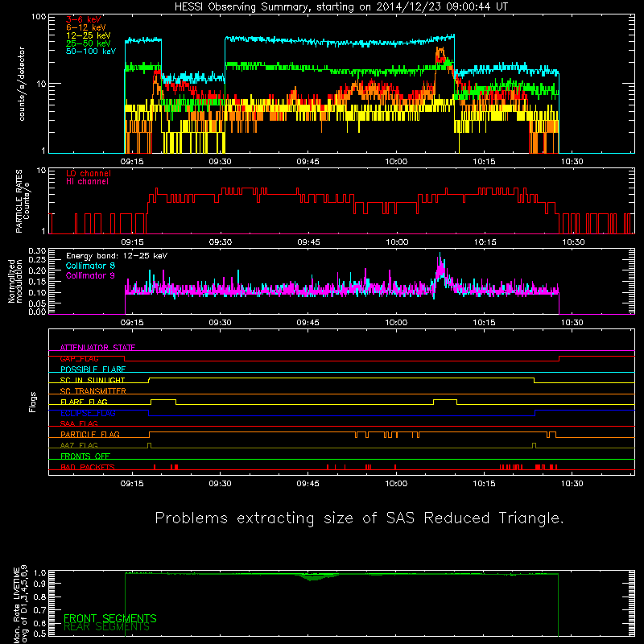
Task: Click the FLARE_FLAG flag label
Action: click(84, 402)
